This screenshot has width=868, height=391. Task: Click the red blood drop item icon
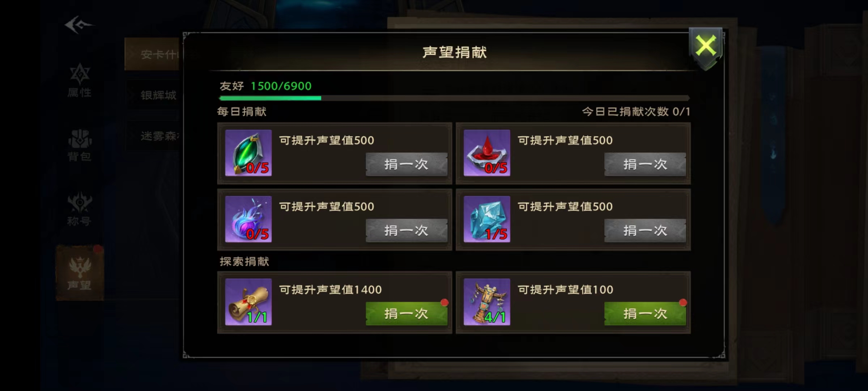click(487, 153)
